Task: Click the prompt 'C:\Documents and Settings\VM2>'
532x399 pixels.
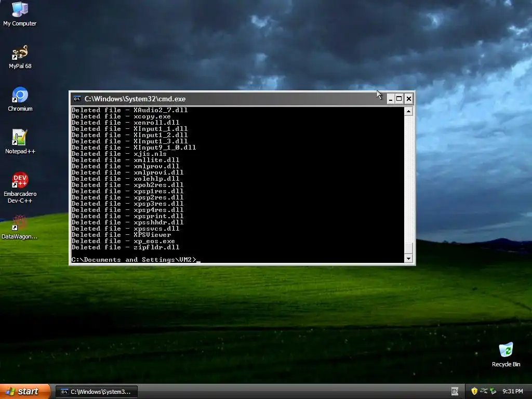Action: click(x=134, y=260)
